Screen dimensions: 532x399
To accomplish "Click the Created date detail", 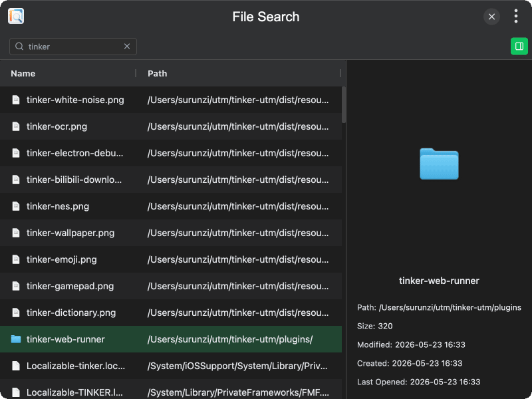I will tap(410, 363).
